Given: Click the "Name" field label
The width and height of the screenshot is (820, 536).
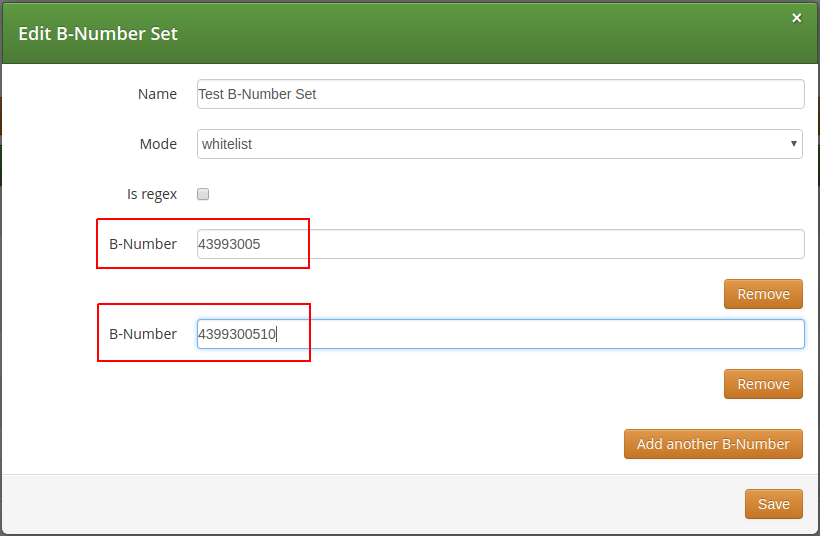Looking at the screenshot, I should [x=157, y=94].
